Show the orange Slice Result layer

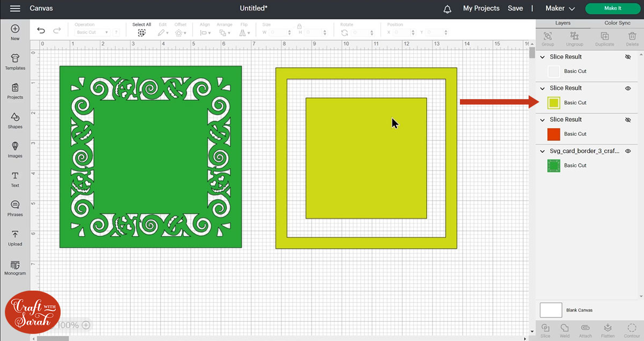tap(628, 120)
